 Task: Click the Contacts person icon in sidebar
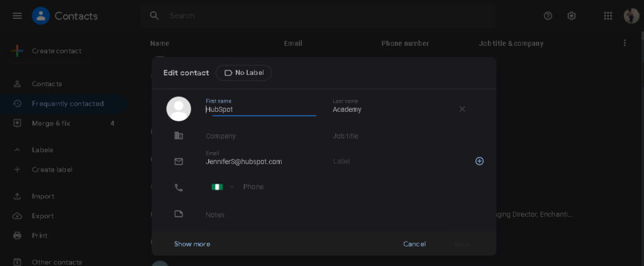[17, 84]
